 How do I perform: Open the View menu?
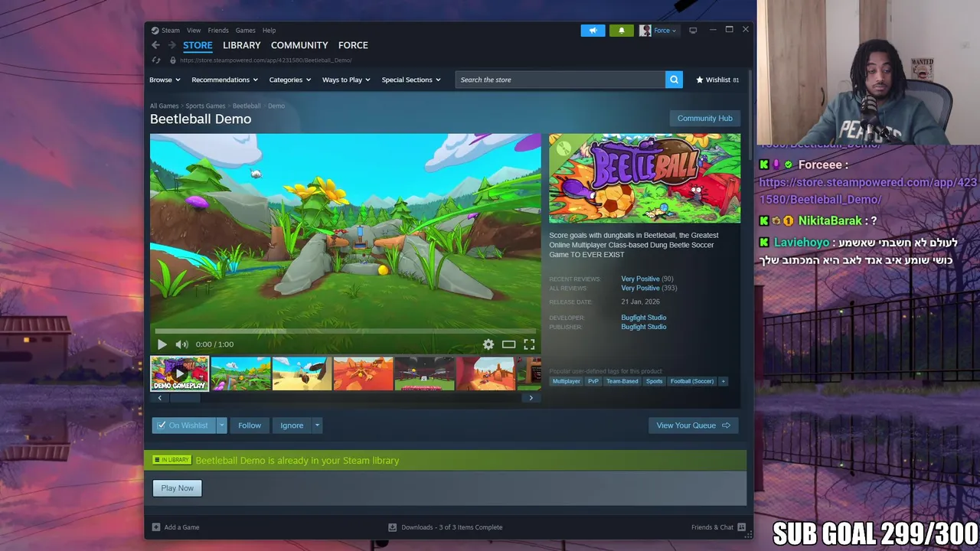(x=194, y=31)
